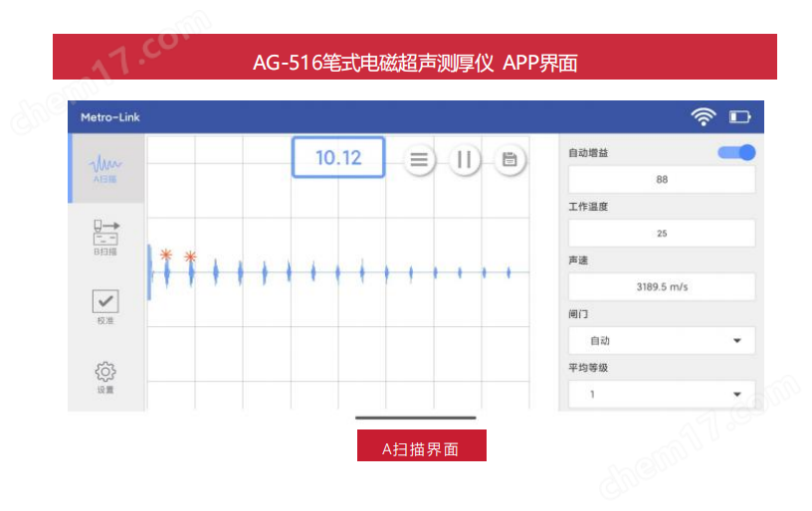
Task: Save the current measurement
Action: (509, 159)
